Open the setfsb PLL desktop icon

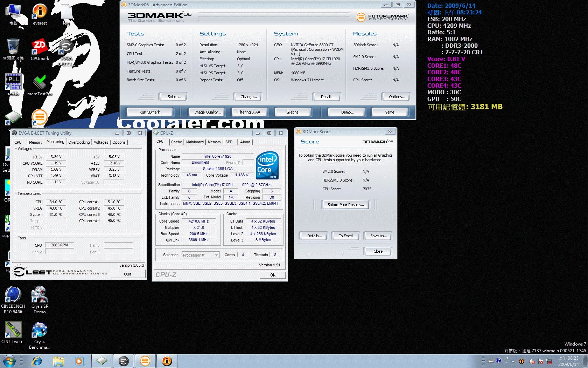[x=13, y=84]
